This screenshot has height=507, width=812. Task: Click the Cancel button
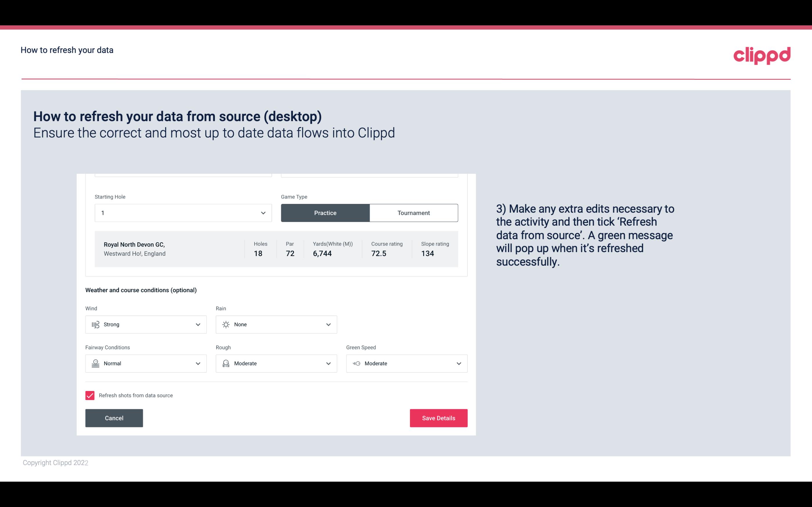[x=114, y=418]
